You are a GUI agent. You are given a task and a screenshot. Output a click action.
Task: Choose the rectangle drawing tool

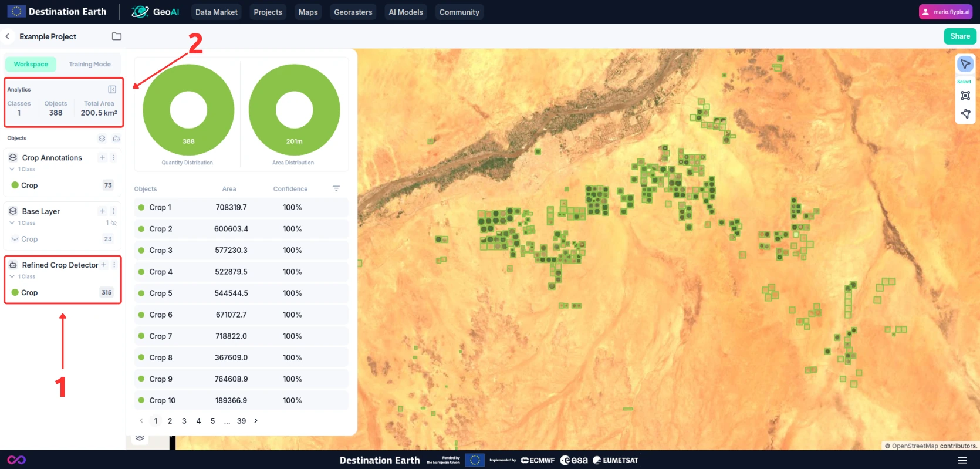point(965,96)
